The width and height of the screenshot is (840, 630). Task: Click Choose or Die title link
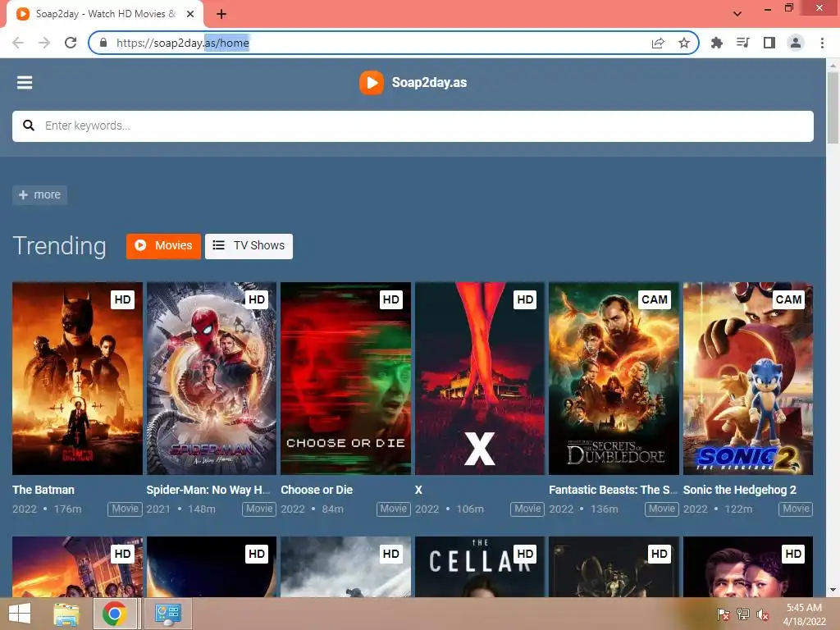(x=317, y=490)
